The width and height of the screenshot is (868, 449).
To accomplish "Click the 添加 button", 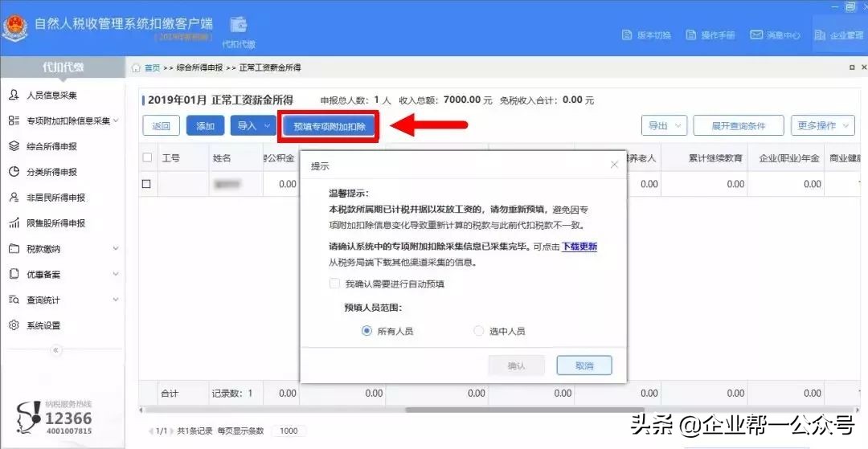I will pos(206,125).
